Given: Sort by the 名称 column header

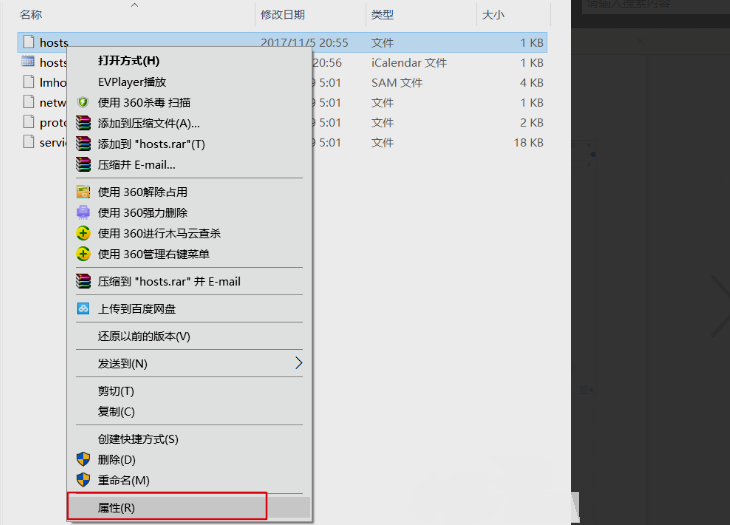Looking at the screenshot, I should point(31,15).
